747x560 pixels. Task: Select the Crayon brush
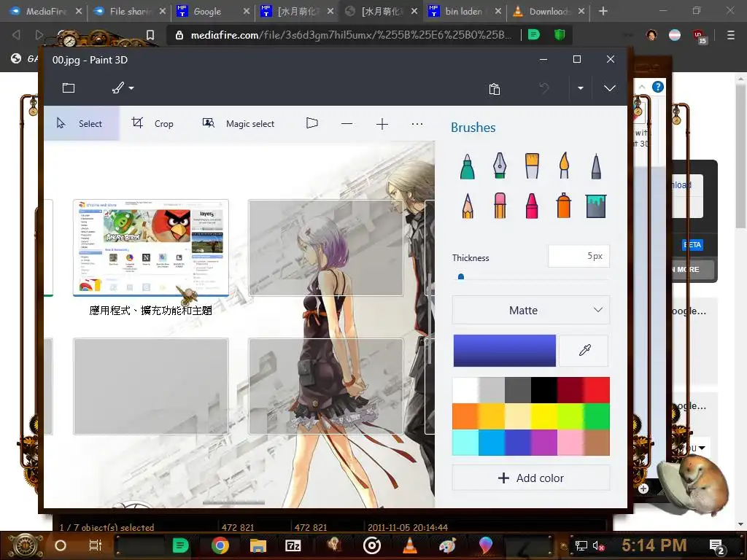(x=532, y=206)
